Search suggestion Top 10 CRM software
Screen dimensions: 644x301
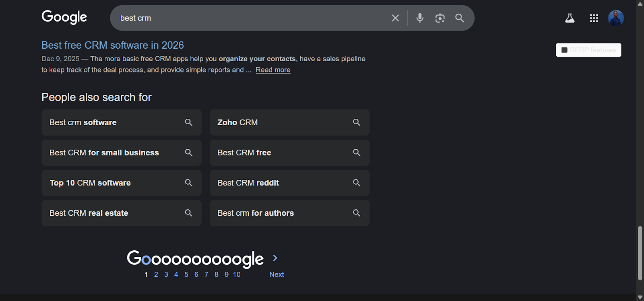click(x=122, y=183)
